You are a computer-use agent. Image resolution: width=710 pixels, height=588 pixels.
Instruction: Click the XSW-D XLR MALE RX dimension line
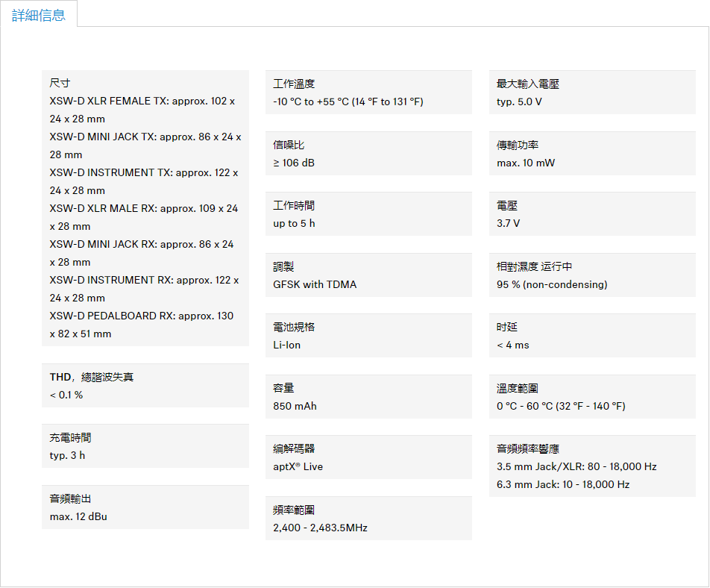point(143,217)
